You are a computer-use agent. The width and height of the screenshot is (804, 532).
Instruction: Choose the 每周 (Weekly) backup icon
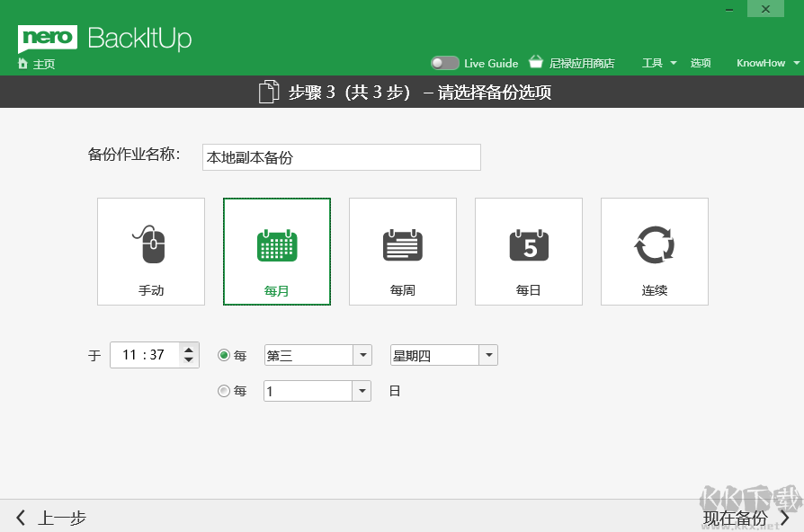402,250
